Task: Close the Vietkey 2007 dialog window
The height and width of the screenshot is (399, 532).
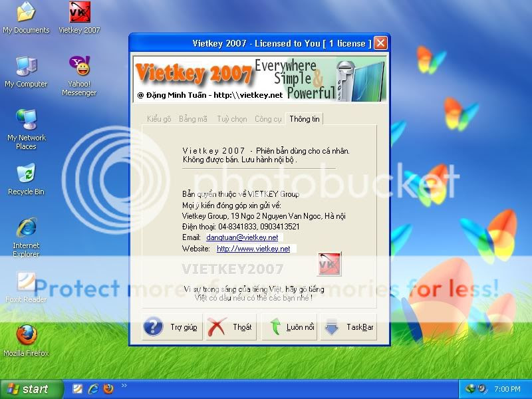Action: click(380, 43)
